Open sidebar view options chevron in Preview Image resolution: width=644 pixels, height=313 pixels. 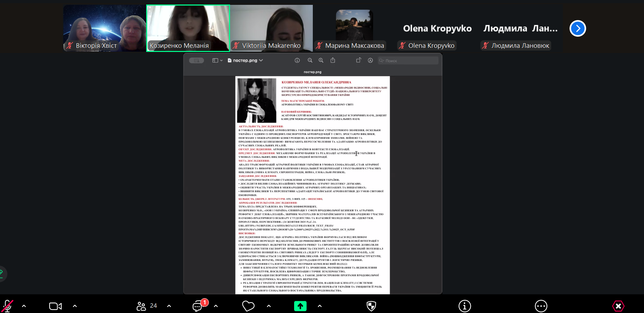point(221,61)
